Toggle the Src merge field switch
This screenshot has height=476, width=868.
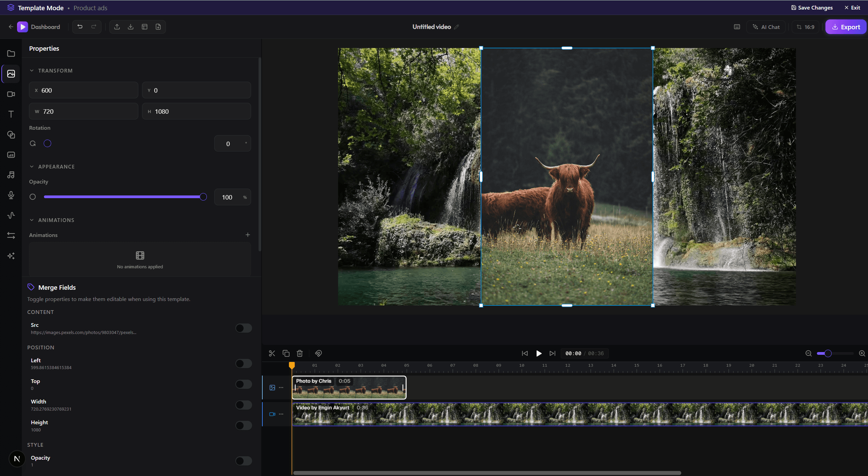click(x=243, y=328)
